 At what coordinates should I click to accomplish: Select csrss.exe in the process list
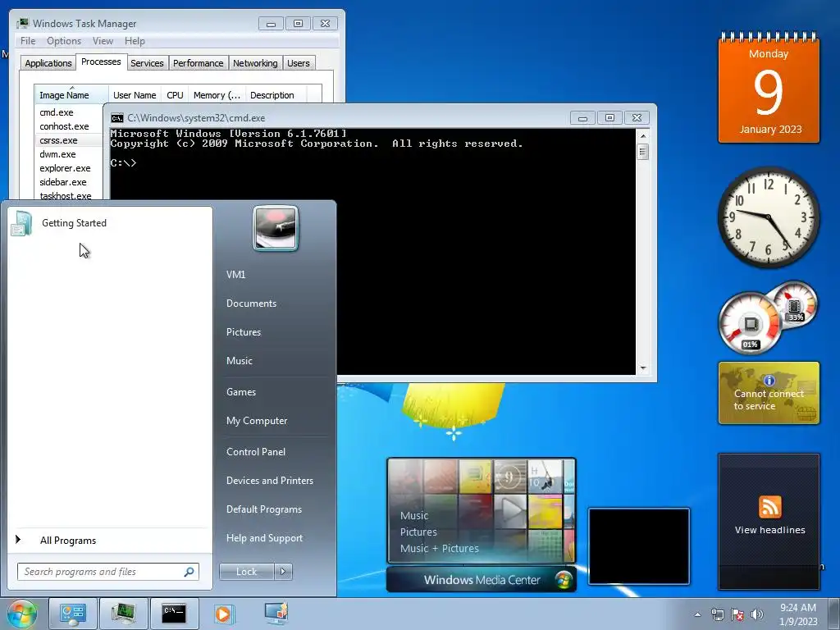[x=58, y=140]
